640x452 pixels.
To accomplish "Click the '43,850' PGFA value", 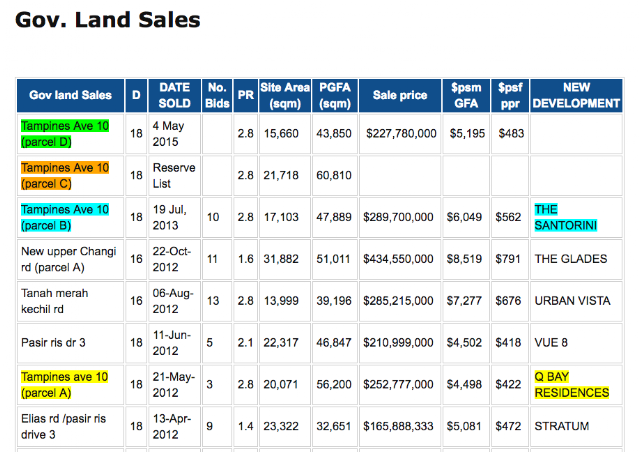I will coord(334,134).
